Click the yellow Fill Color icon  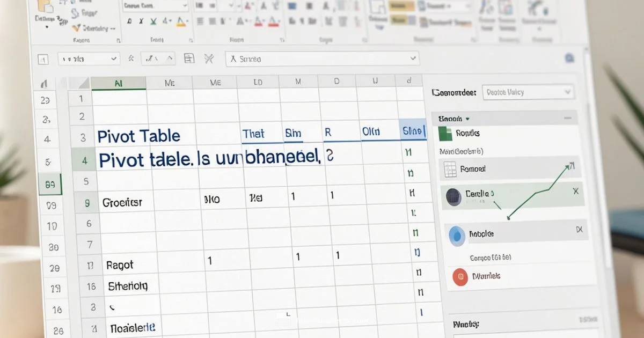click(181, 23)
